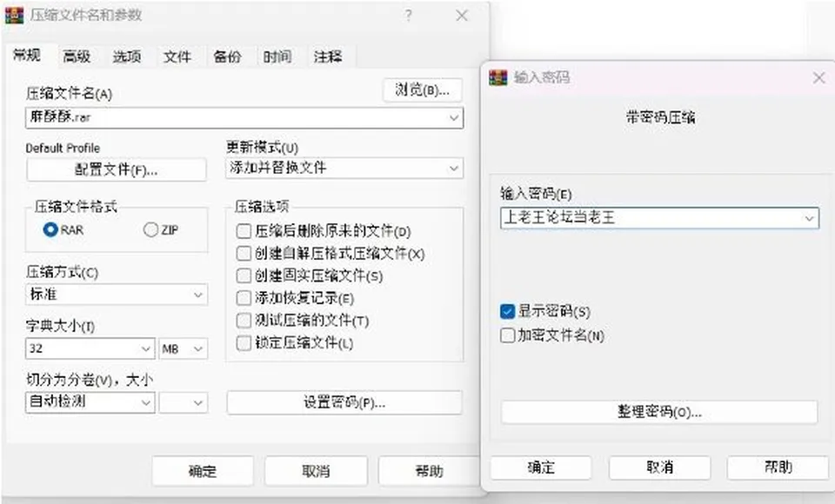This screenshot has height=504, width=835.
Task: Expand the 切分为分卷 size dropdown
Action: pyautogui.click(x=146, y=403)
